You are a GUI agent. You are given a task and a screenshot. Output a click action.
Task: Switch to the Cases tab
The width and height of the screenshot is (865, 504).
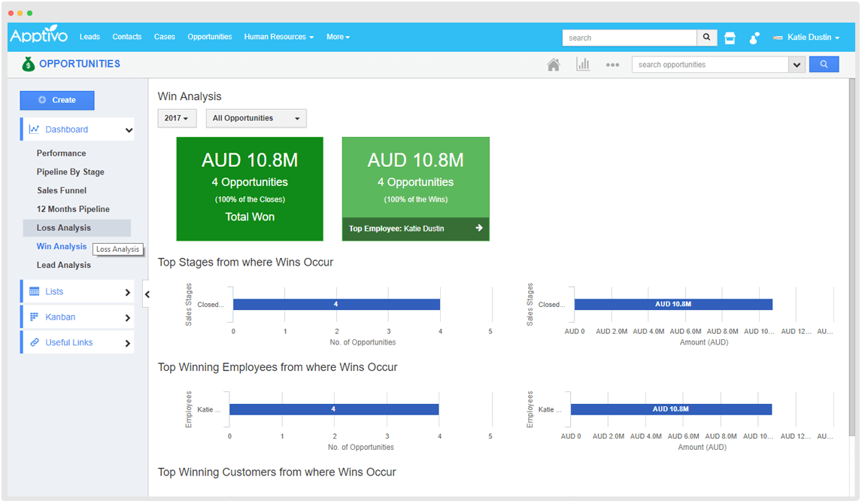pyautogui.click(x=164, y=36)
